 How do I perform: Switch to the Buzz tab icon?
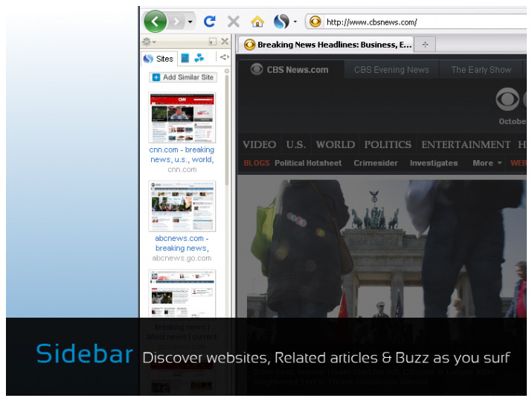click(199, 58)
